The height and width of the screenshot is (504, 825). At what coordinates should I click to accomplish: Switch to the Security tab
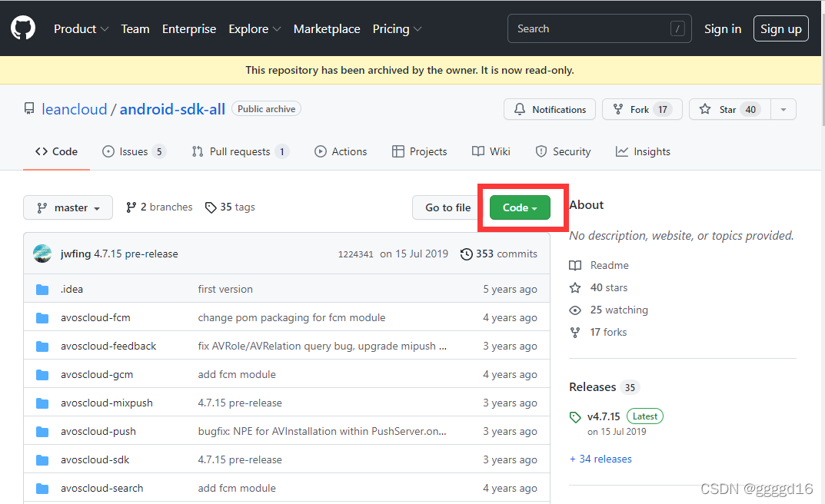[x=563, y=151]
